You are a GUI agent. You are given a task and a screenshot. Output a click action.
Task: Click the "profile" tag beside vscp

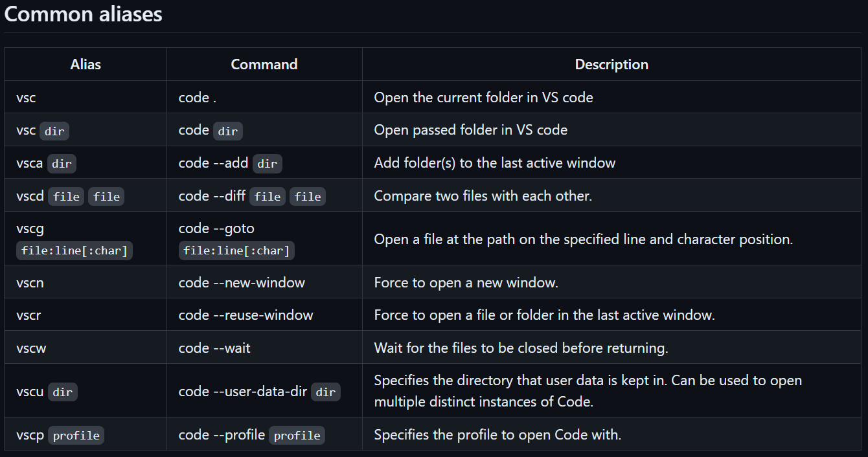76,436
